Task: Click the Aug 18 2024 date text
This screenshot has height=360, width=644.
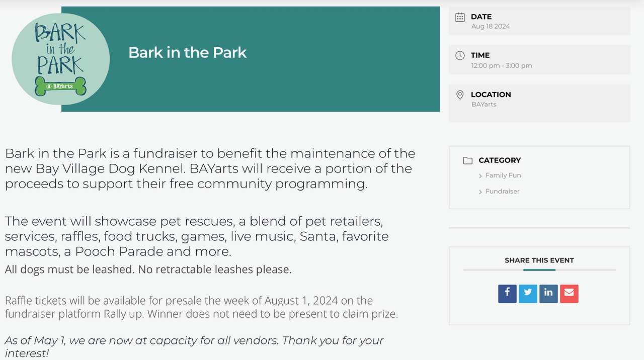Action: (491, 26)
